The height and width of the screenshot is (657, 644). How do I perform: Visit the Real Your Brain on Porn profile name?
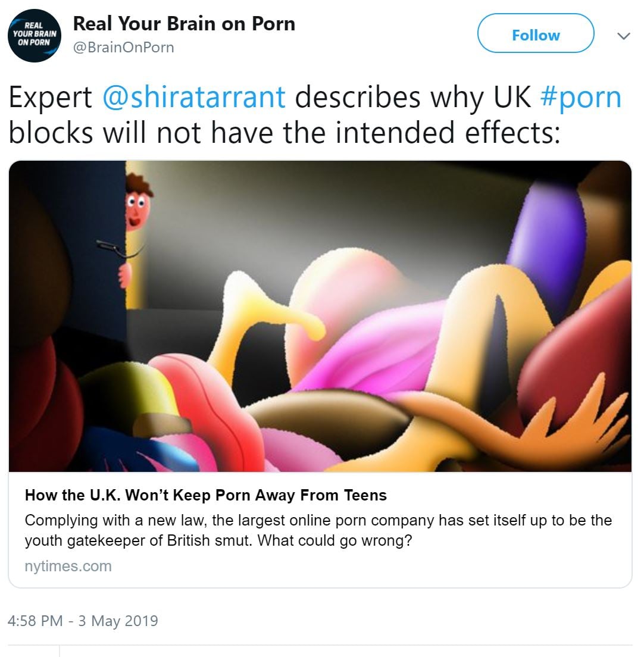click(x=184, y=23)
